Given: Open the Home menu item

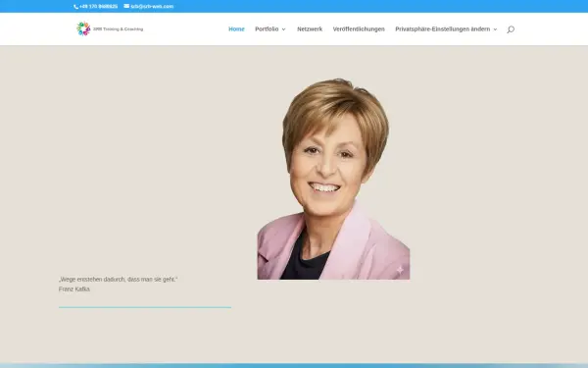Looking at the screenshot, I should click(236, 28).
